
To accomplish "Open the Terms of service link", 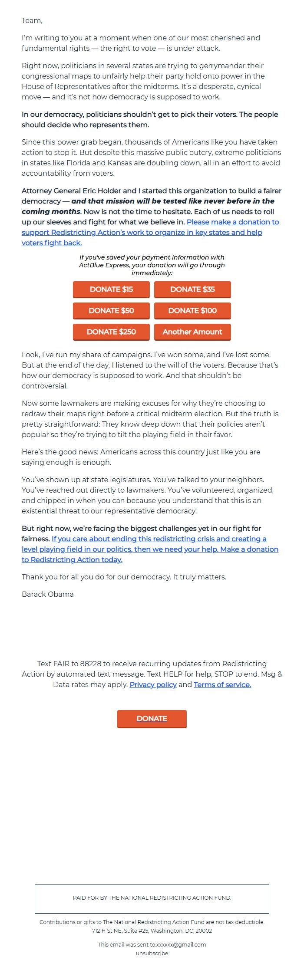I will click(222, 684).
